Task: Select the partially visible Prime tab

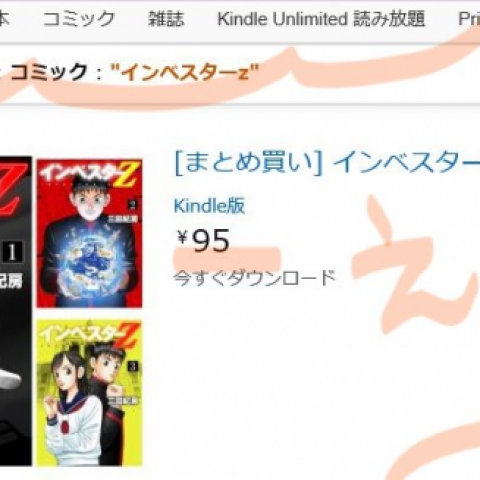Action: (469, 19)
